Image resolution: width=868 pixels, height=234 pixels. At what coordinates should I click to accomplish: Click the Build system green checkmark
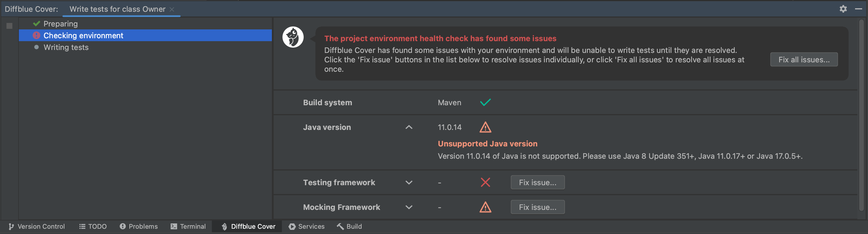point(485,102)
